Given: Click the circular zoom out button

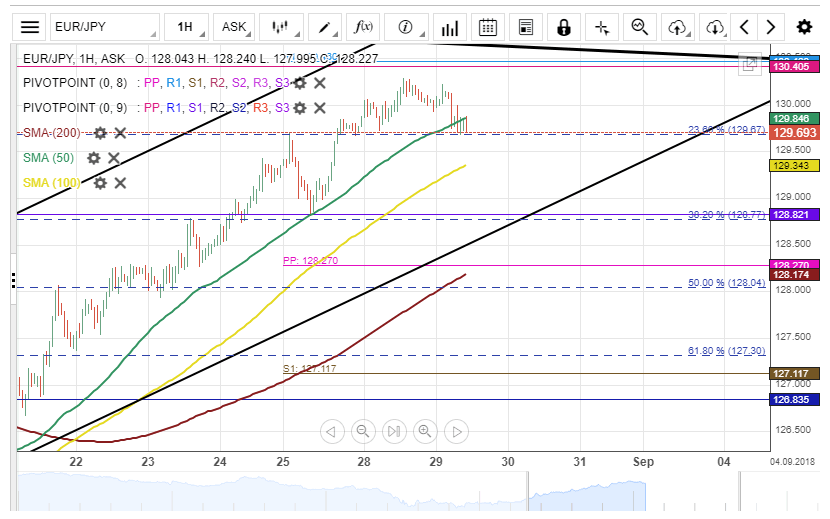Looking at the screenshot, I should click(363, 432).
